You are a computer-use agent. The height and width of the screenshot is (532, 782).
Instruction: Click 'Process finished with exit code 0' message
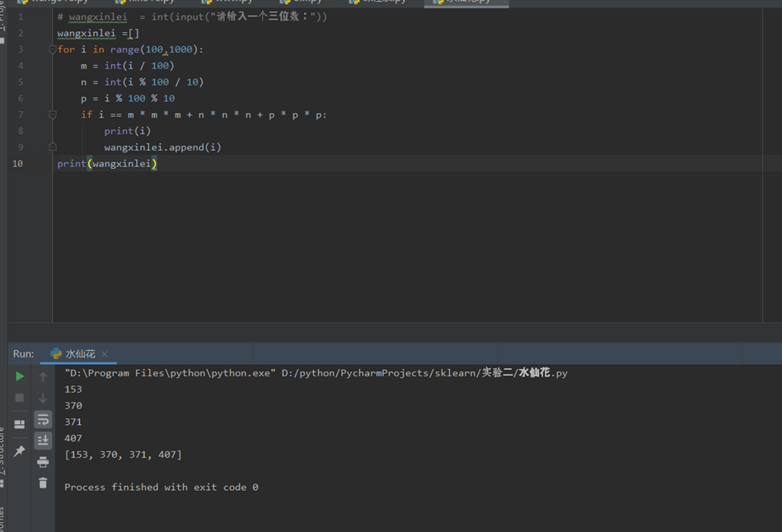(x=161, y=488)
